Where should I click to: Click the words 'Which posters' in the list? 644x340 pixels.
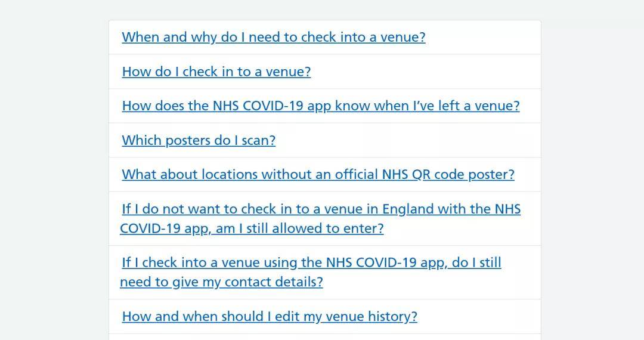pyautogui.click(x=162, y=140)
